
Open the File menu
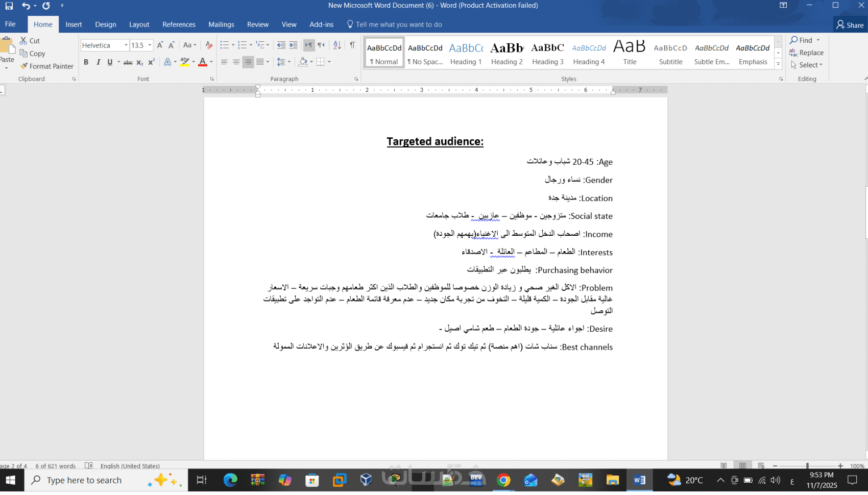(10, 24)
